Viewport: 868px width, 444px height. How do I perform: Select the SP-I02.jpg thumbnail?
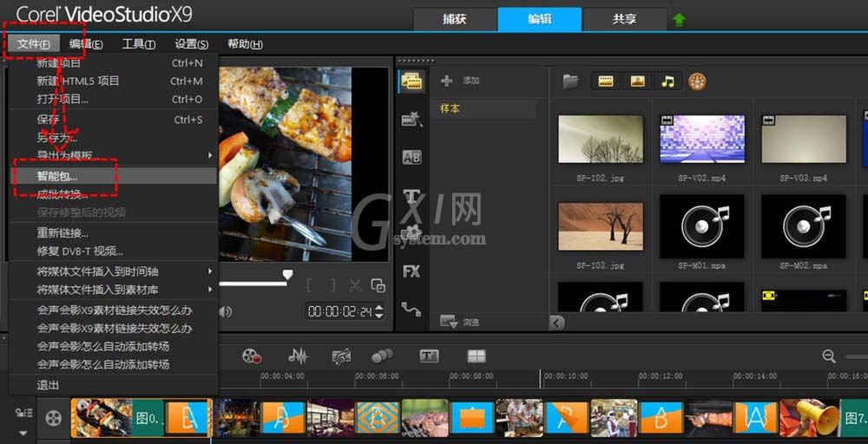coord(601,139)
